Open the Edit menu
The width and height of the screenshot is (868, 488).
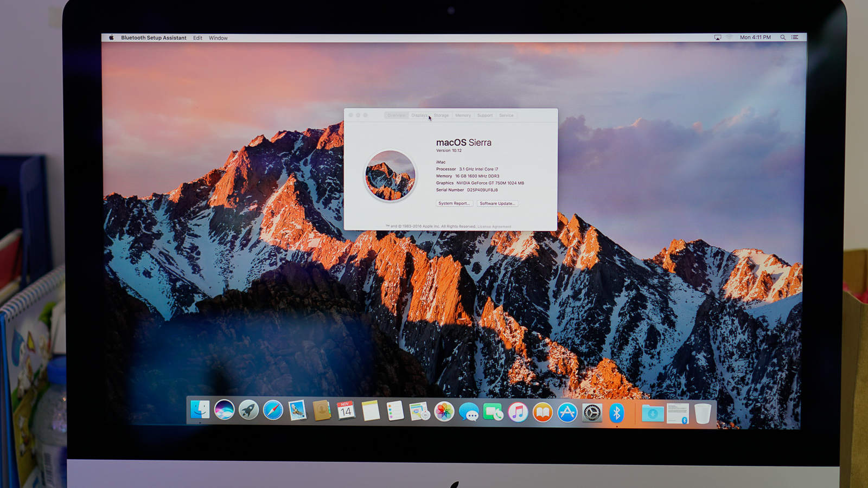[197, 38]
